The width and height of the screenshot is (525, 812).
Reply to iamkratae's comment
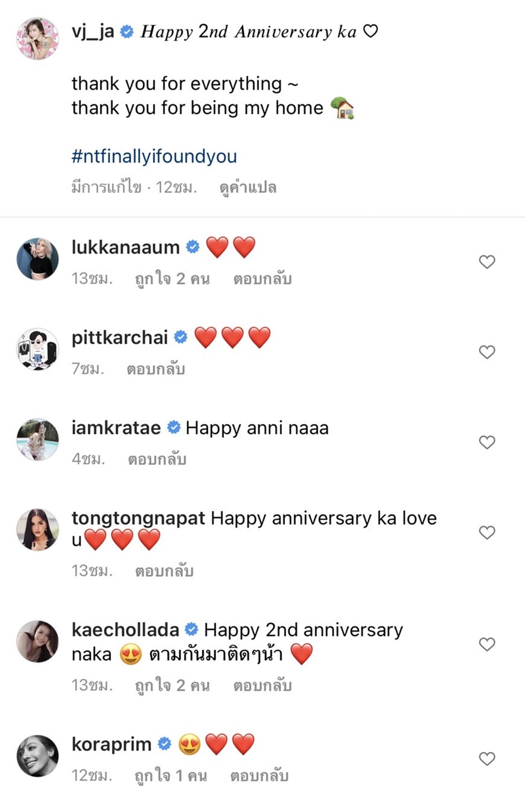(157, 460)
